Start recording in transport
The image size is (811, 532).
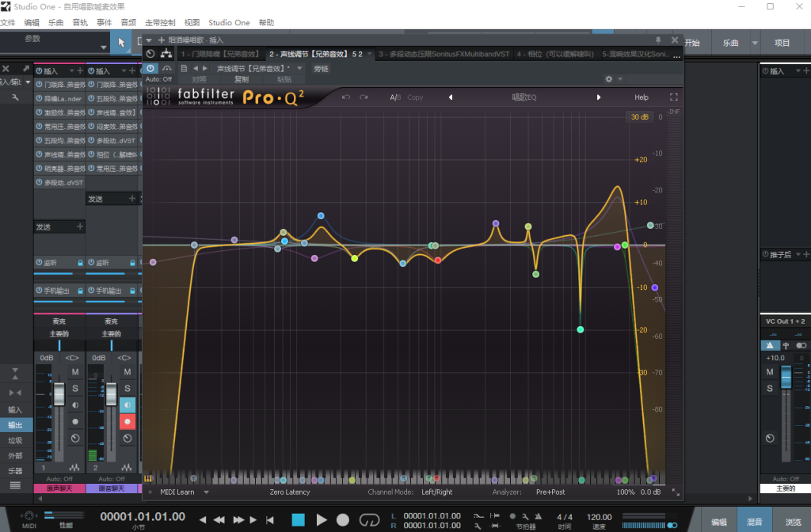pyautogui.click(x=343, y=519)
